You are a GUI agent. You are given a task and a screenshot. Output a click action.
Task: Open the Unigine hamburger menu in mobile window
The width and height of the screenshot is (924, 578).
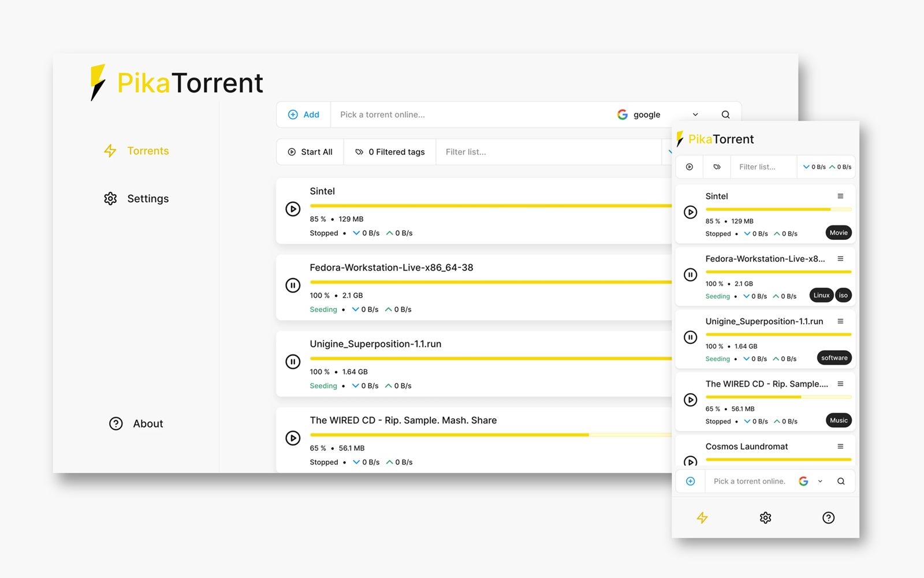pos(840,321)
